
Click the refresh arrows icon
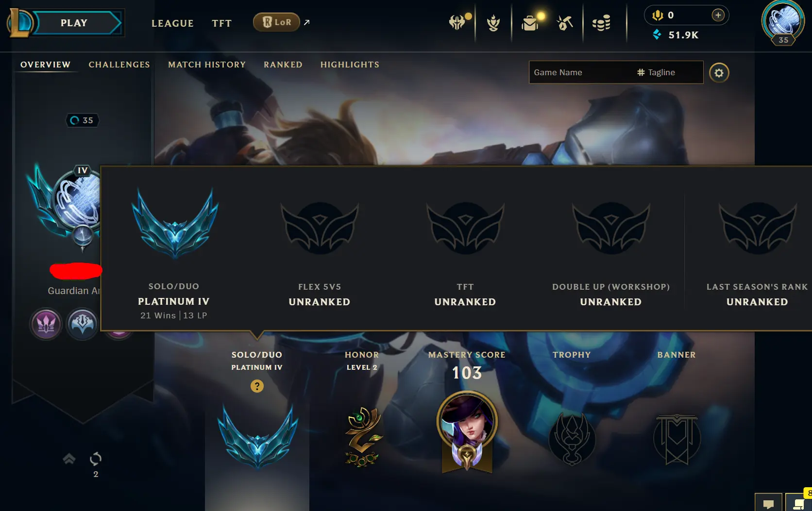pos(96,459)
